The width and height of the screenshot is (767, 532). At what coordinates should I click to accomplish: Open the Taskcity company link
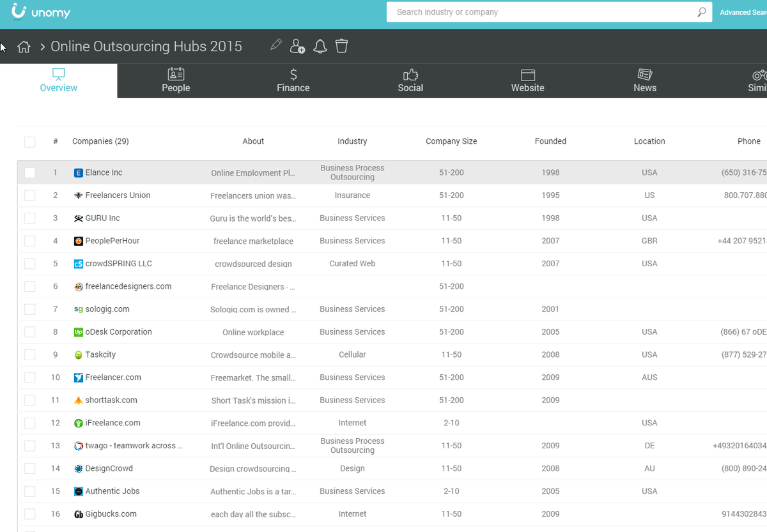tap(100, 354)
